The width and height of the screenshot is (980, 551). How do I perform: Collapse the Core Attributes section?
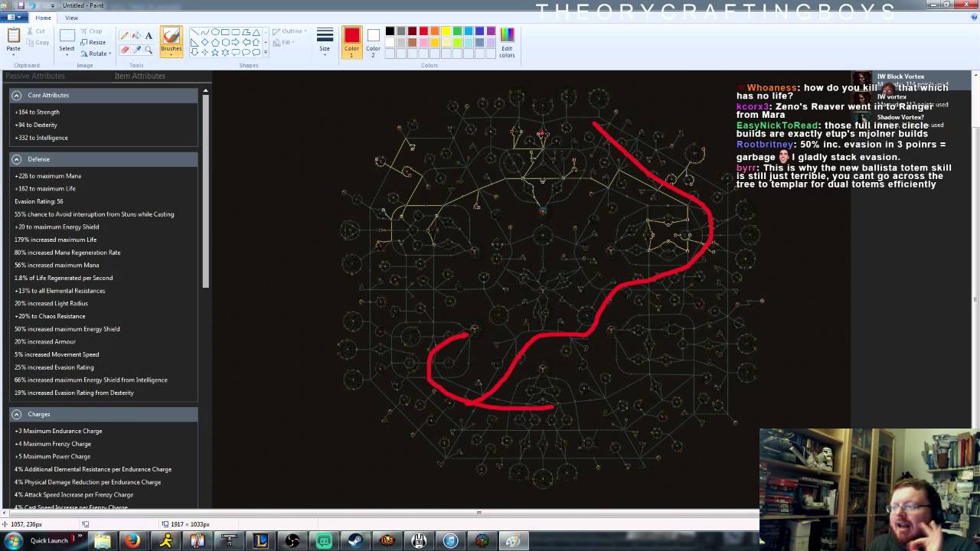(x=16, y=95)
